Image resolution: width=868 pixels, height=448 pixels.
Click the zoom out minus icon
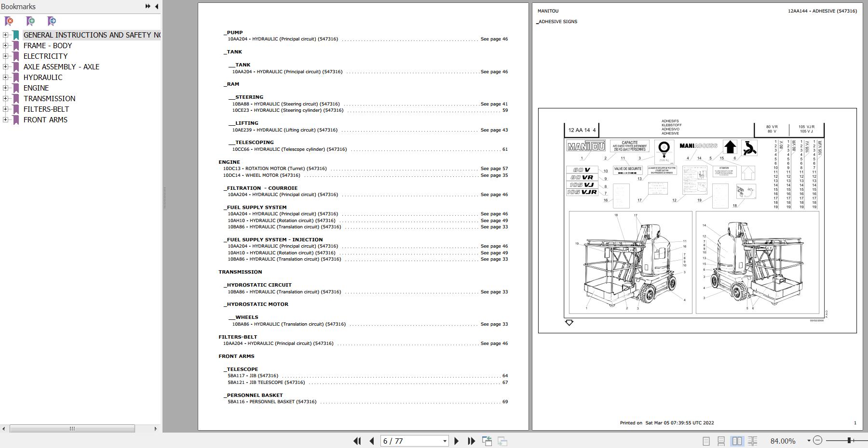(817, 440)
